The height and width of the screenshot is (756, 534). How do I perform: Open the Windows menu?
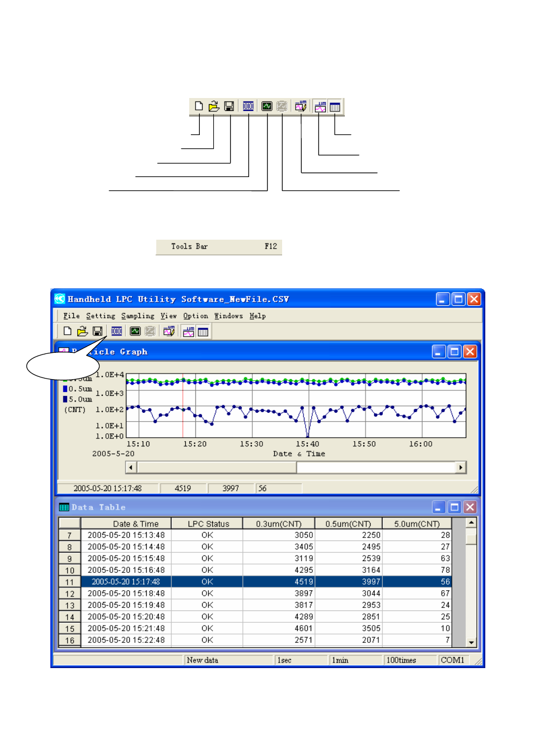tap(228, 316)
